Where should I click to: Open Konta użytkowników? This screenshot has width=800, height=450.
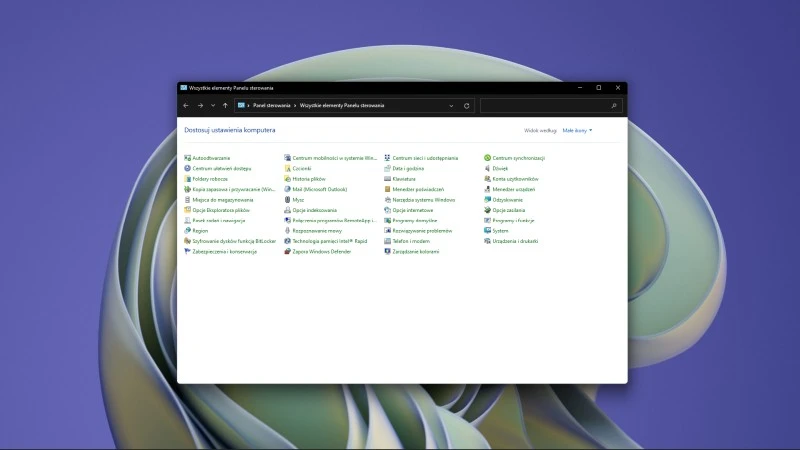(x=512, y=179)
